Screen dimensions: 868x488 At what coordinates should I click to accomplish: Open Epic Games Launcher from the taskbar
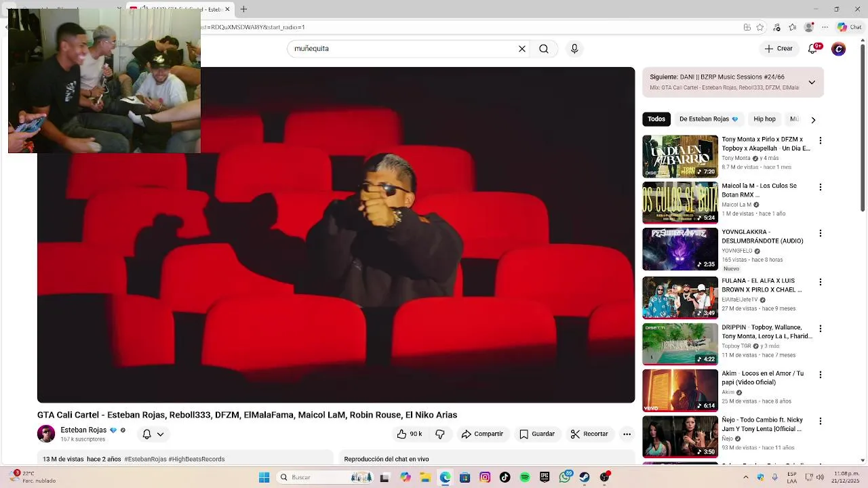[545, 477]
